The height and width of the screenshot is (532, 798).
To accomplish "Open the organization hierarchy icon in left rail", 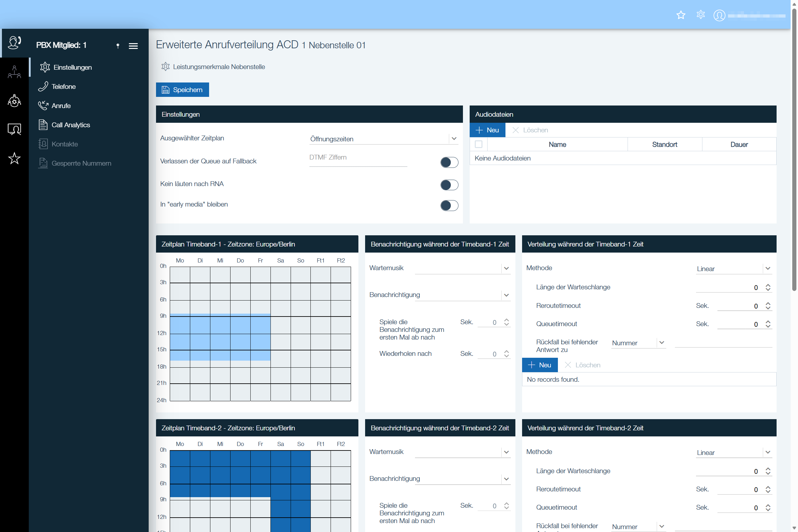I will [x=14, y=72].
